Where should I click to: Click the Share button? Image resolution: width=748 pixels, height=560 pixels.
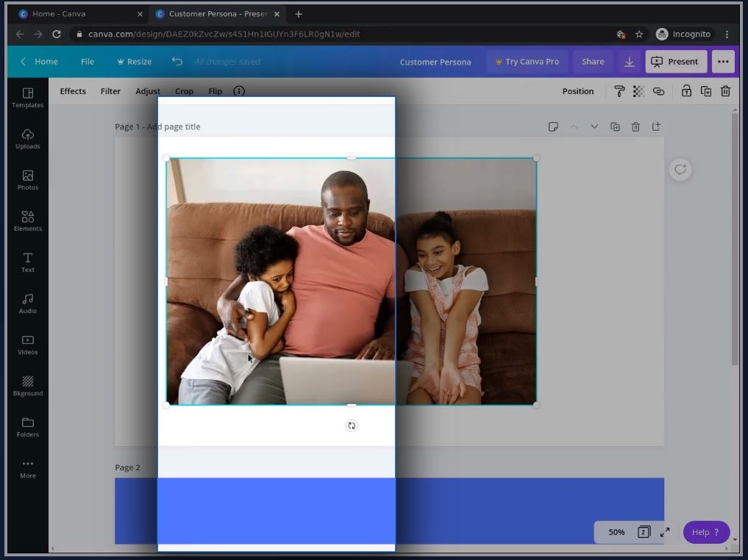tap(593, 62)
